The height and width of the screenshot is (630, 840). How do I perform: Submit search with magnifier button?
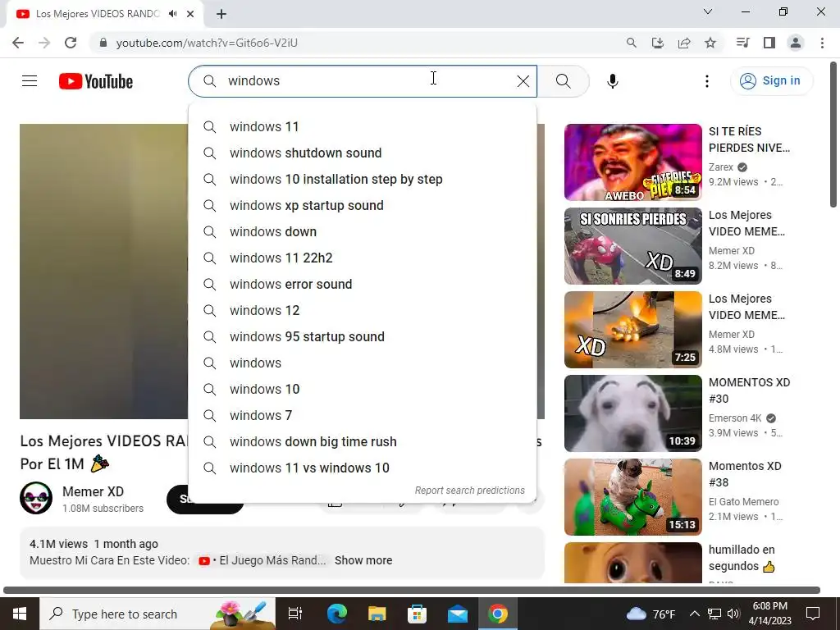(563, 81)
